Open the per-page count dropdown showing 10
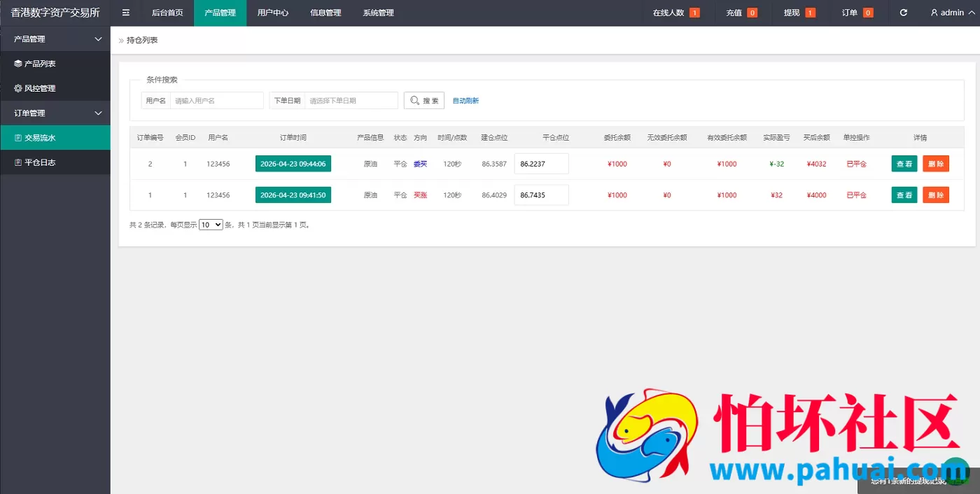Viewport: 980px width, 494px height. point(211,225)
